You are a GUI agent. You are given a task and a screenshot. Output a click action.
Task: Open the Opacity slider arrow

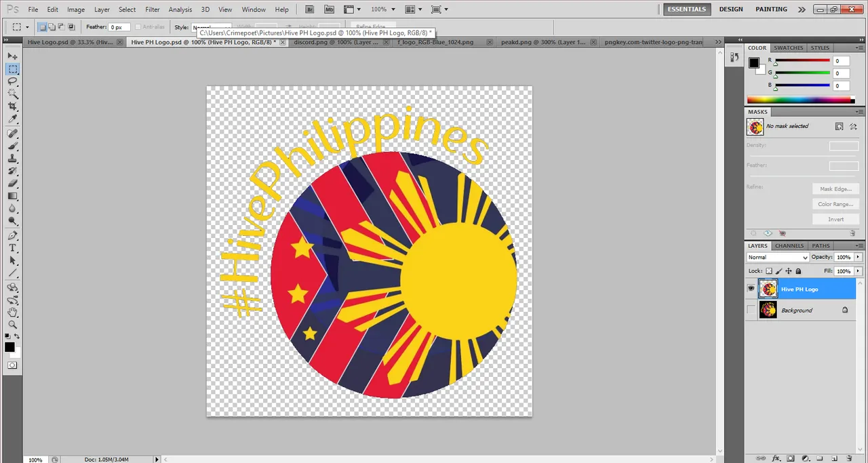click(x=859, y=258)
